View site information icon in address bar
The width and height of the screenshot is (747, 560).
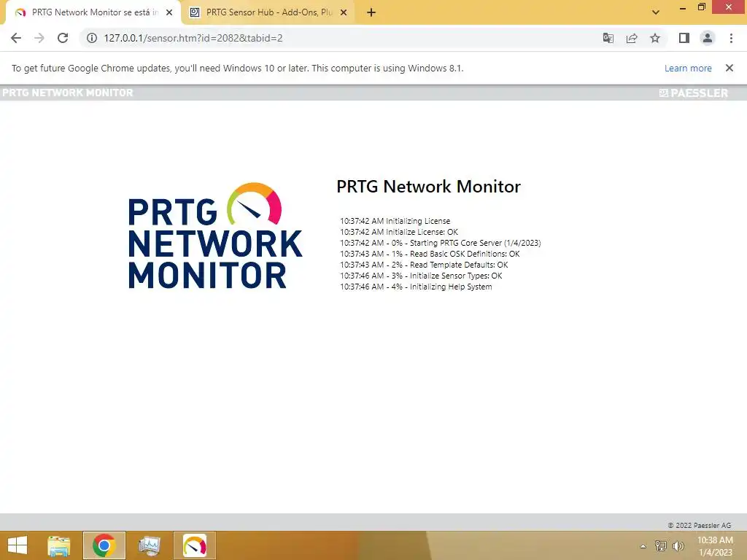pyautogui.click(x=91, y=38)
